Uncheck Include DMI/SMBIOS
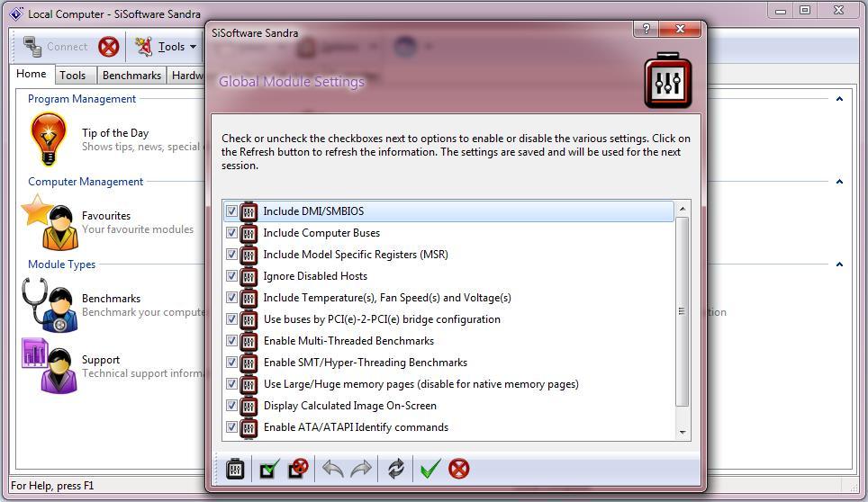The image size is (868, 502). tap(231, 211)
